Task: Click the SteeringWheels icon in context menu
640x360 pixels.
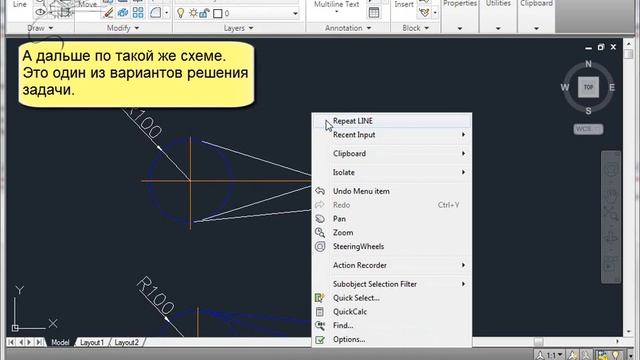Action: click(x=320, y=247)
